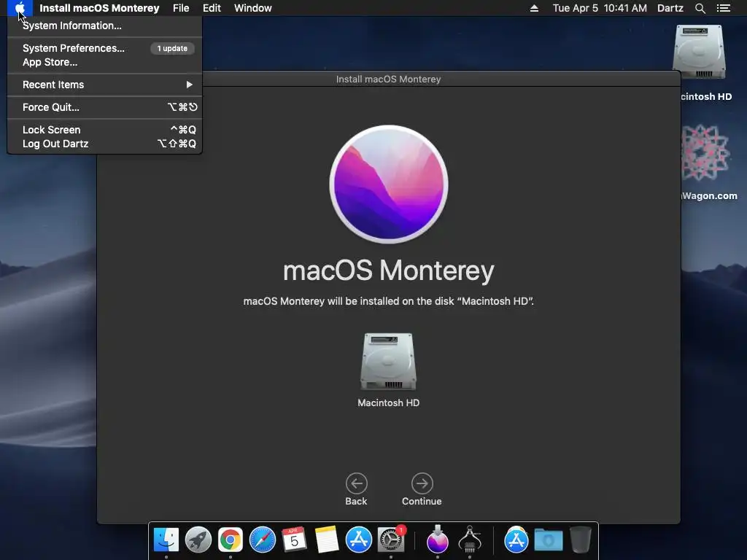Open the Trash in the Dock
The height and width of the screenshot is (560, 747).
tap(580, 540)
